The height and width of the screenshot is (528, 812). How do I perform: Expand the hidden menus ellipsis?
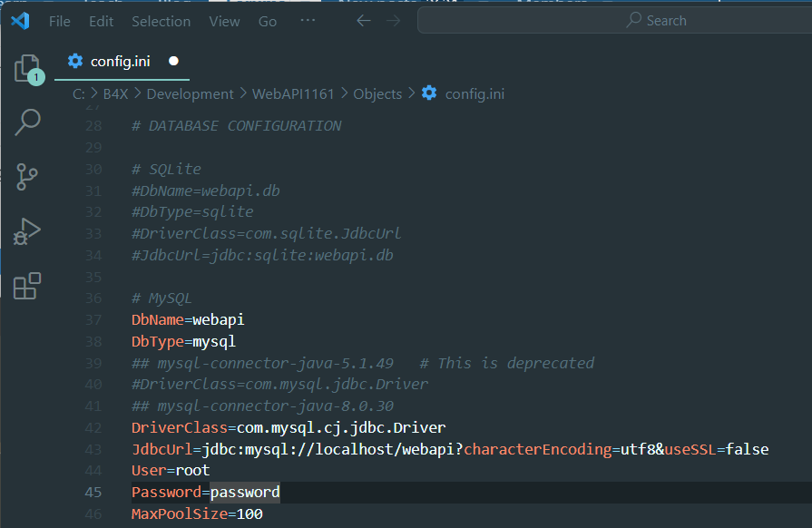[308, 21]
